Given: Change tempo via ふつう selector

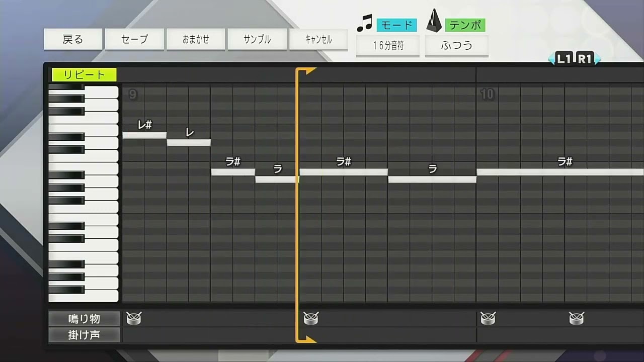Looking at the screenshot, I should [x=456, y=46].
